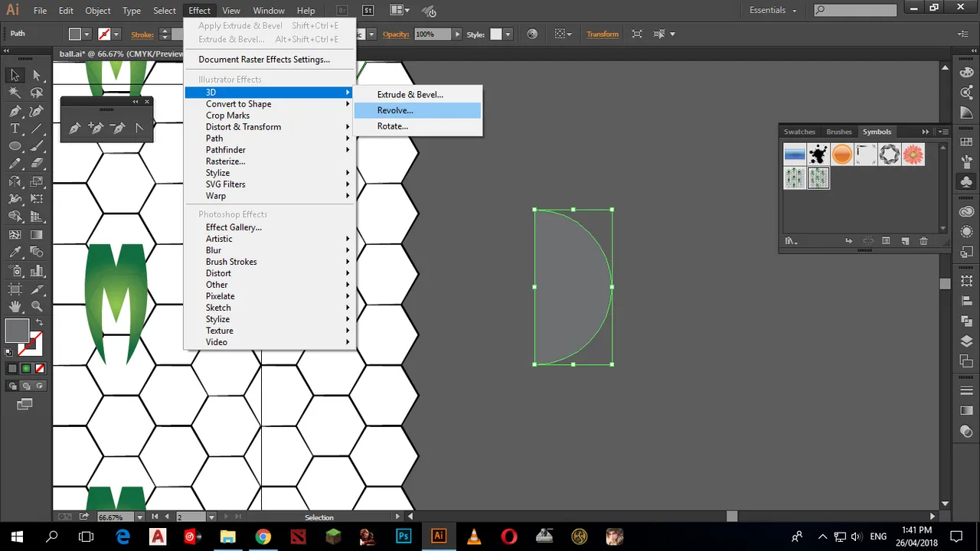Choose the Magic Wand tool
Image resolution: width=980 pixels, height=551 pixels.
pyautogui.click(x=15, y=93)
